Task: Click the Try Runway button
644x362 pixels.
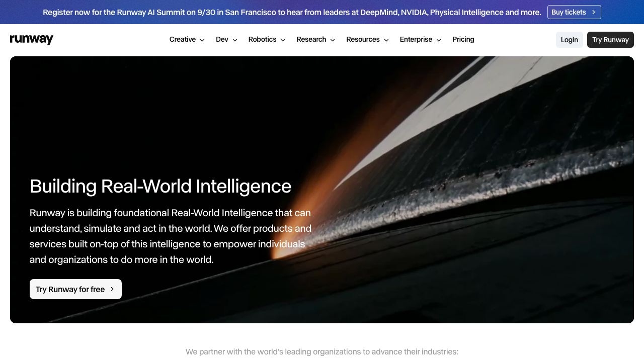Action: 610,40
